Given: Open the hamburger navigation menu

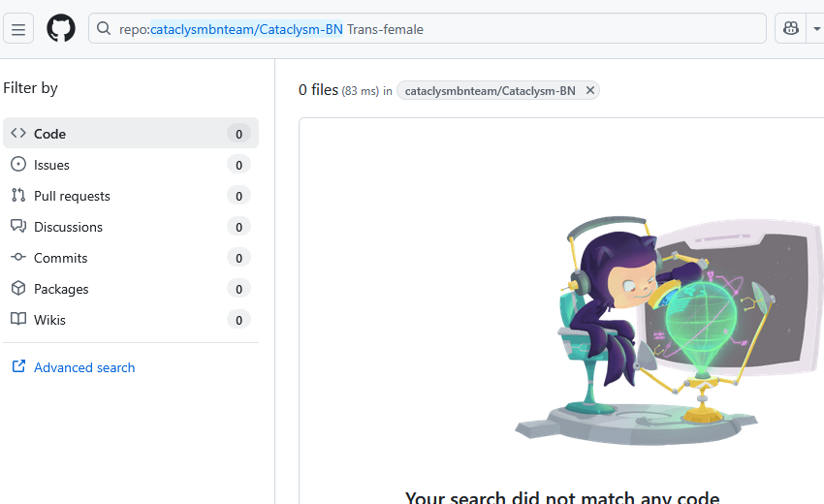Looking at the screenshot, I should [18, 29].
